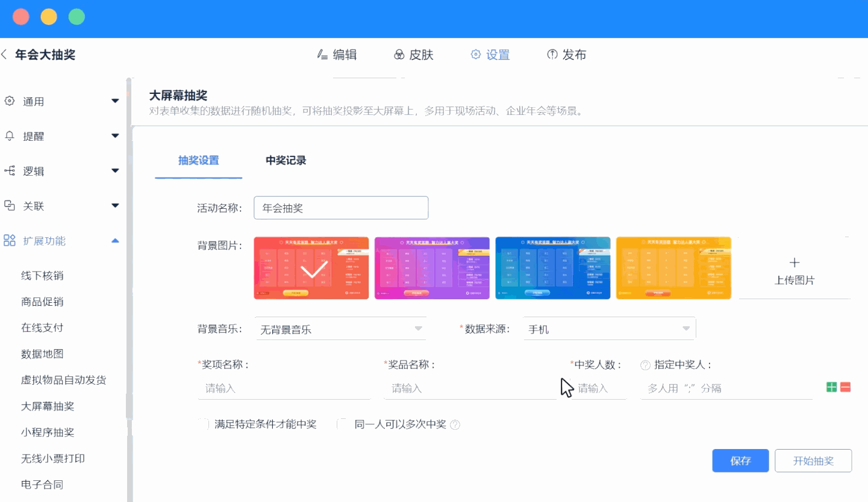Select the blue background image thumbnail
Viewport: 868px width, 502px height.
pos(552,268)
